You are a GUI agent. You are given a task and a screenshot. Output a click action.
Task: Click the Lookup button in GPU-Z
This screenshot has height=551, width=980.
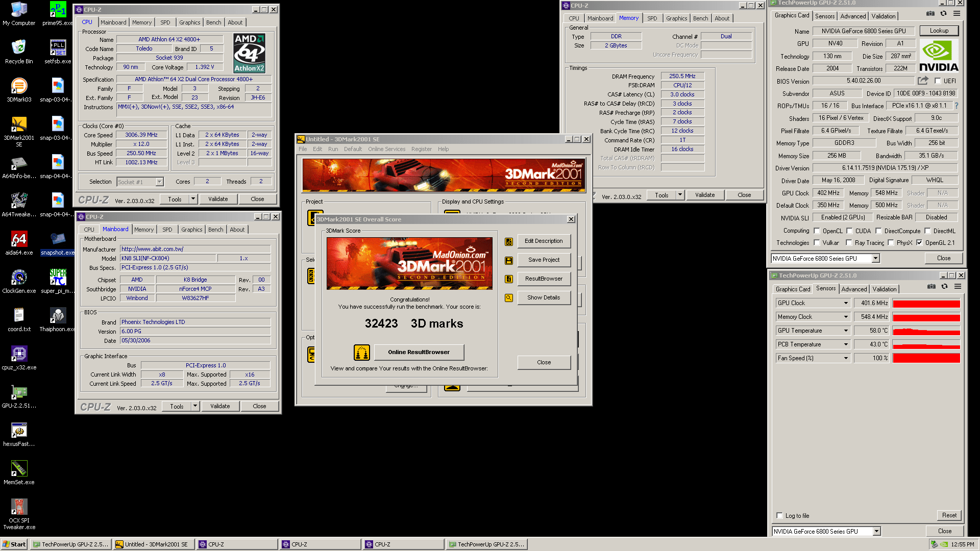(x=939, y=31)
